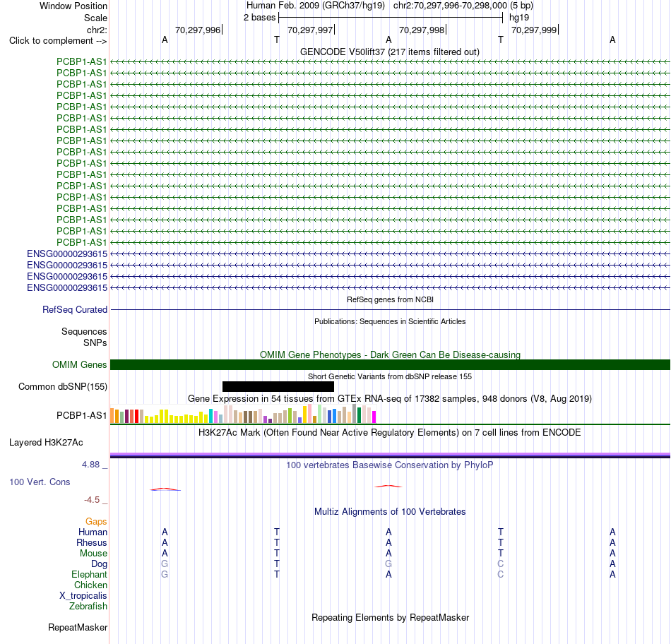671x644 pixels.
Task: Select the Mouse alignment row label
Action: pos(93,554)
